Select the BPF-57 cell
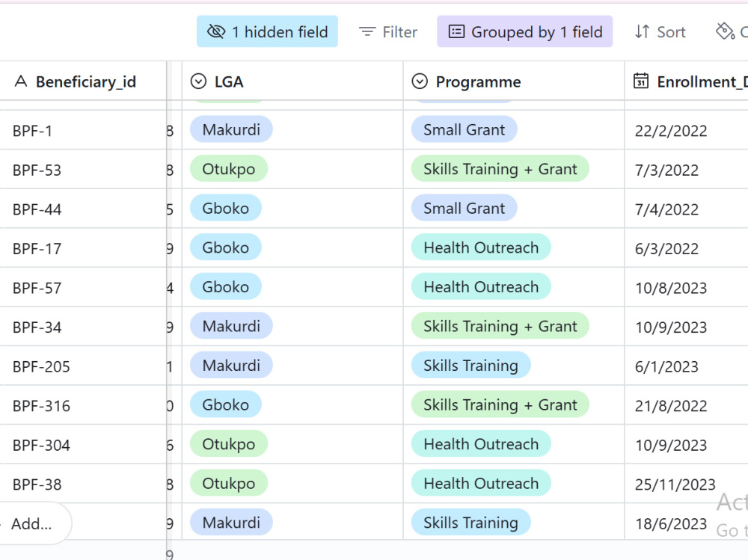 tap(83, 288)
